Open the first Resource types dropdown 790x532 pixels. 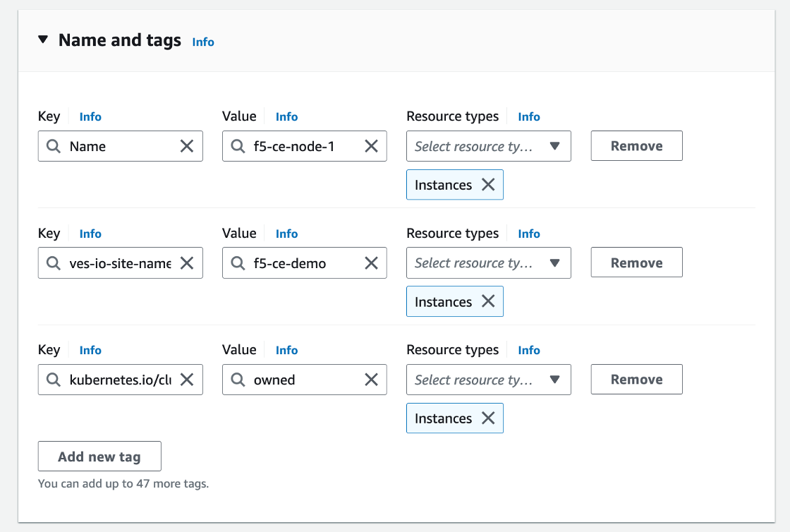pyautogui.click(x=488, y=146)
